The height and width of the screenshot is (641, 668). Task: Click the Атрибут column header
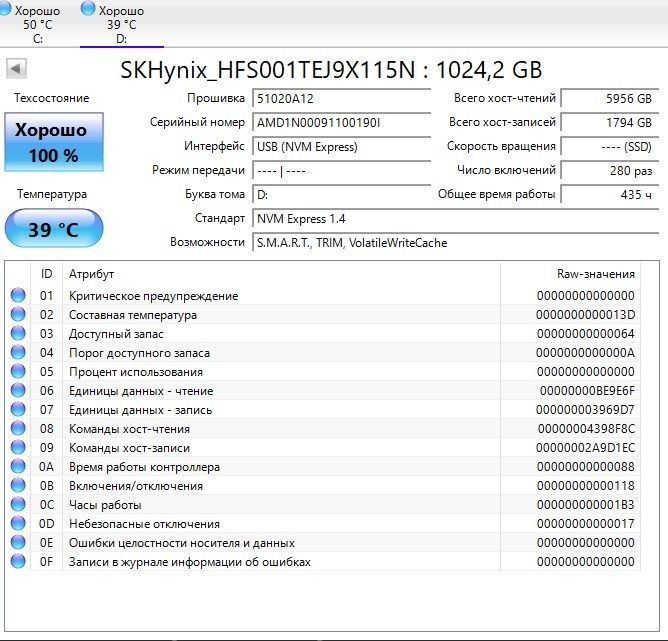point(281,274)
